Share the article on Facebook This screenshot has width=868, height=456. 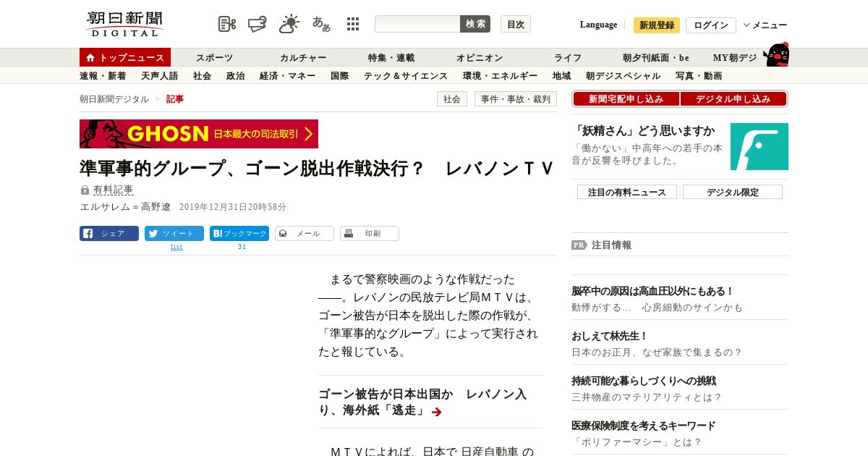[x=109, y=234]
